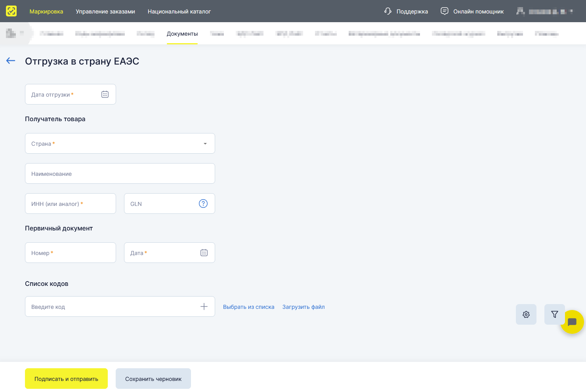This screenshot has width=586, height=392.
Task: Click the ИНН (или аналог) field
Action: 71,204
